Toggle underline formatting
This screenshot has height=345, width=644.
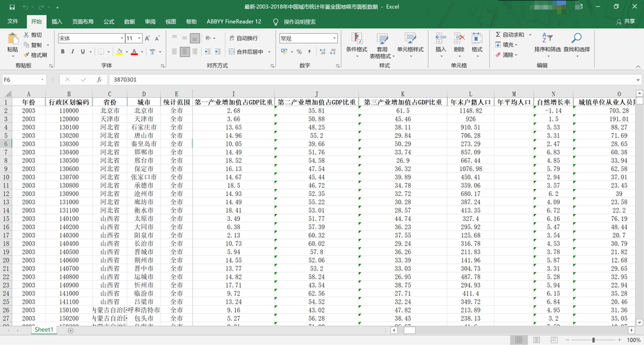pos(83,52)
